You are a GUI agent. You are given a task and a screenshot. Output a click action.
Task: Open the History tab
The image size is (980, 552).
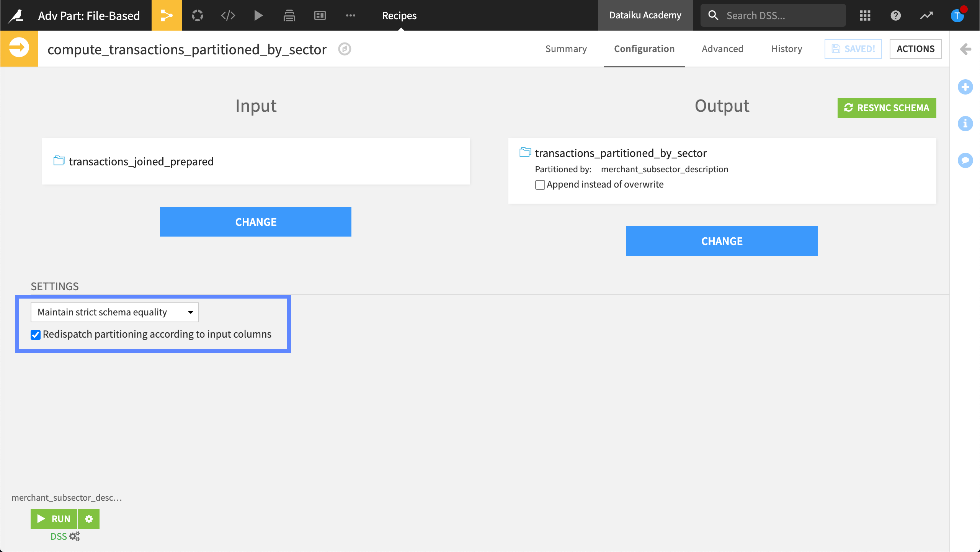pos(786,49)
